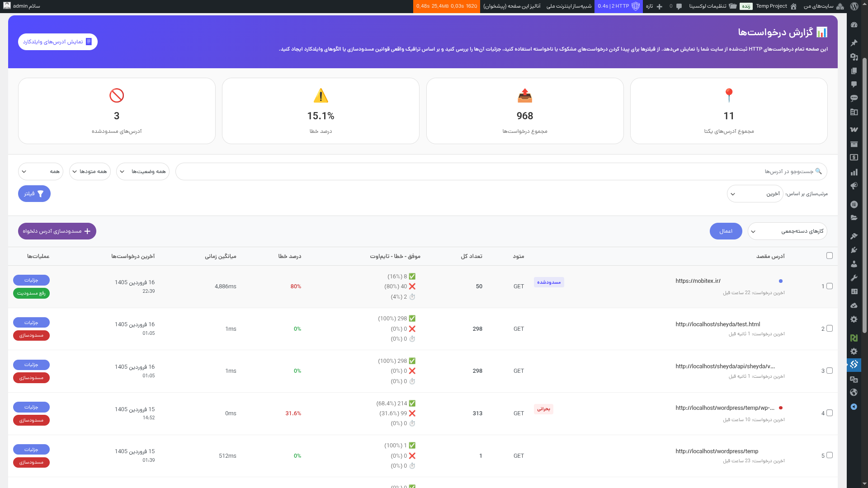
Task: Open Analytics bar chart icon in sidebar
Action: 854,172
